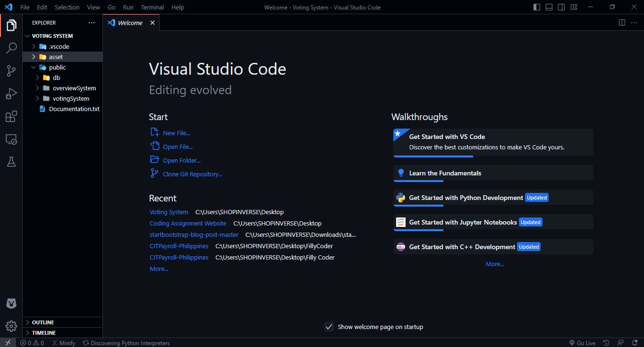Open recent project Coding Assignment Website
The height and width of the screenshot is (347, 644).
point(188,223)
